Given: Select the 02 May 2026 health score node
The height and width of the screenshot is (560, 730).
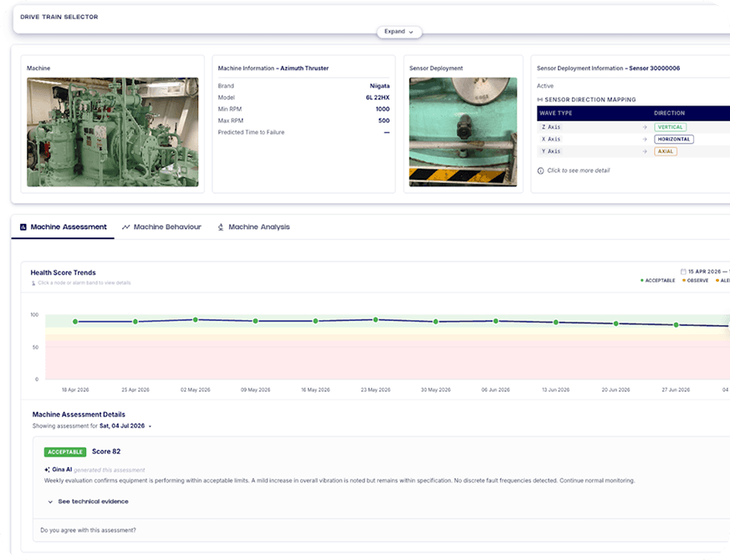Looking at the screenshot, I should coord(196,320).
